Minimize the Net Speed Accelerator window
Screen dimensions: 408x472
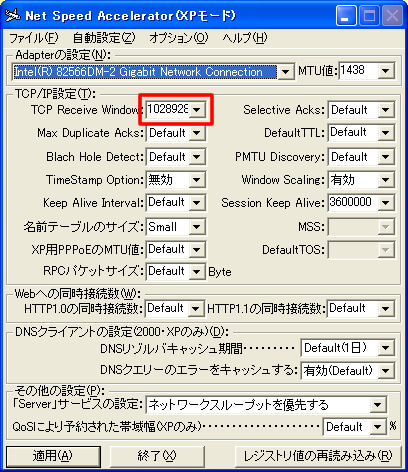click(346, 16)
